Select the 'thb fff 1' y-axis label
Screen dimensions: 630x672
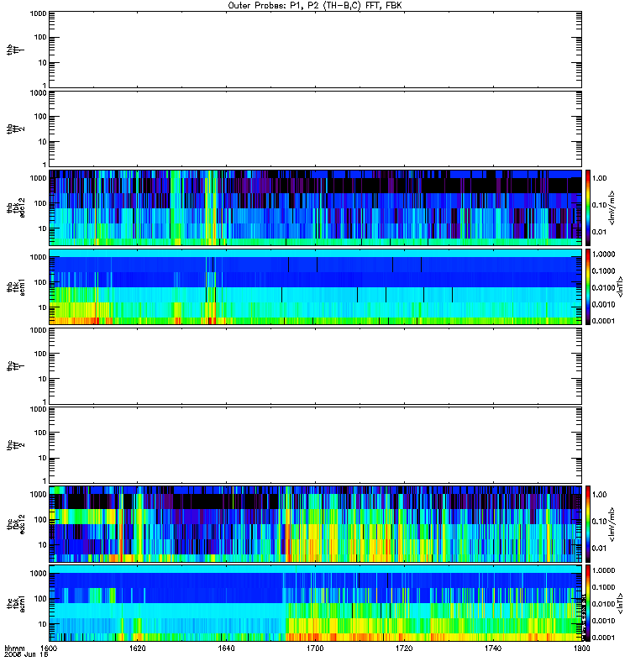(15, 50)
